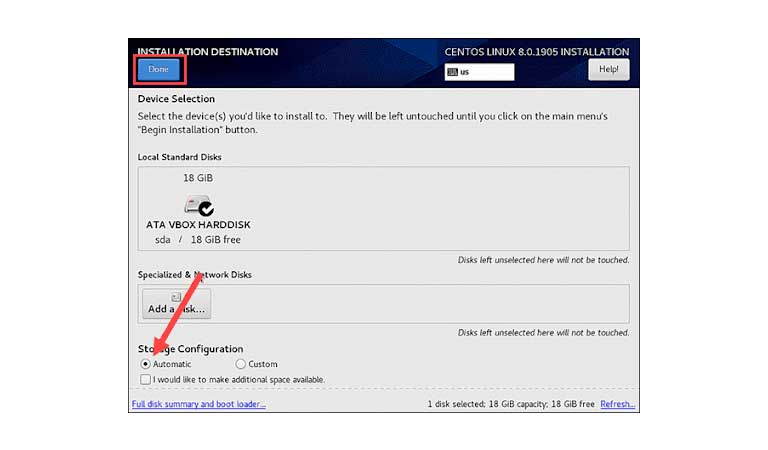Choose the Automatic storage configuration radio
This screenshot has height=450, width=768.
point(145,364)
